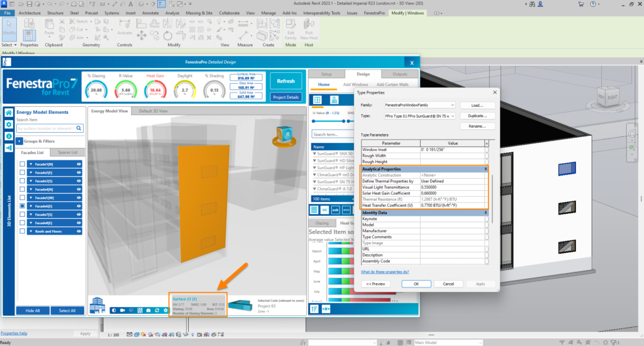This screenshot has width=644, height=346.
Task: Open 'What do these properties do?' link
Action: click(385, 272)
